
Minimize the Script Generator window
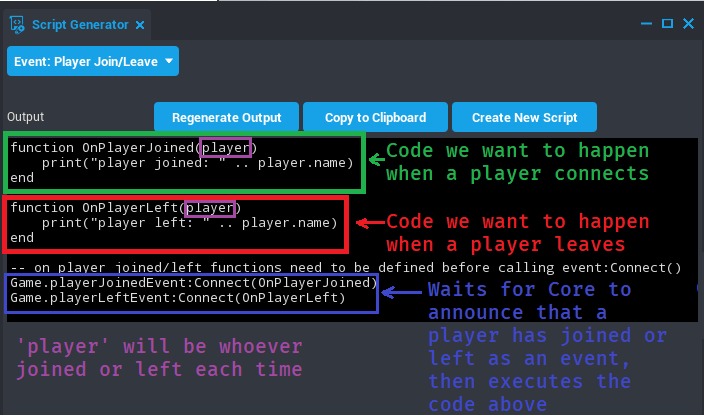coord(646,22)
